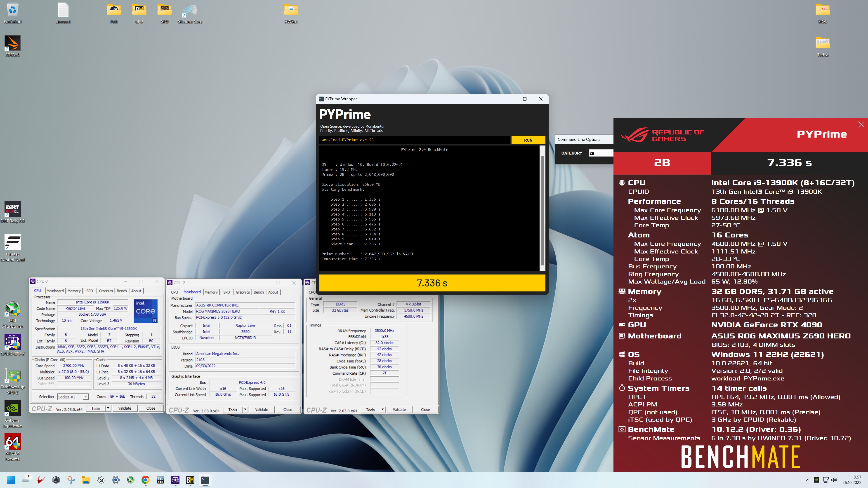Viewport: 868px width, 488px height.
Task: Click the yellow 7.336 s result bar
Action: pyautogui.click(x=432, y=283)
